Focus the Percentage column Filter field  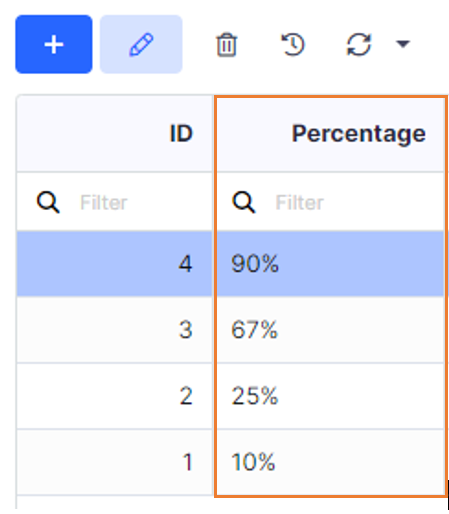330,202
